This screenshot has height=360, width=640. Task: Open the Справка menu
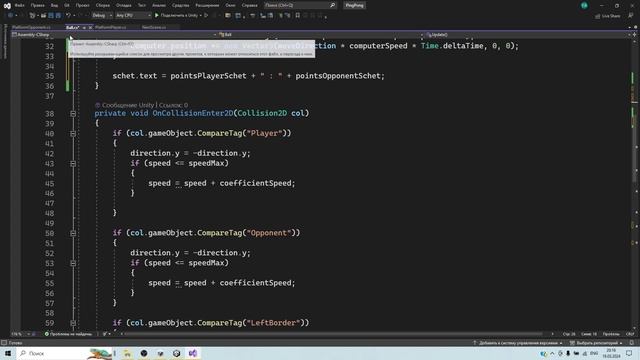coord(249,5)
